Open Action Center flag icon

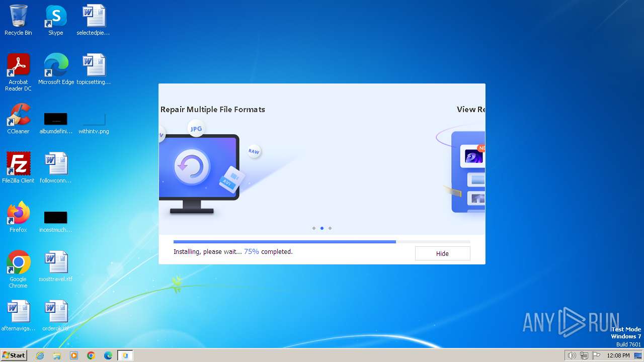[596, 355]
